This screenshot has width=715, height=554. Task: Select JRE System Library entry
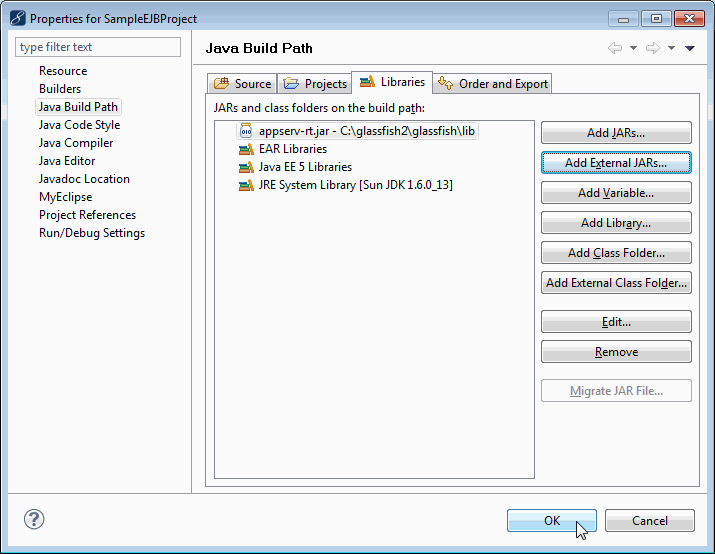(355, 185)
